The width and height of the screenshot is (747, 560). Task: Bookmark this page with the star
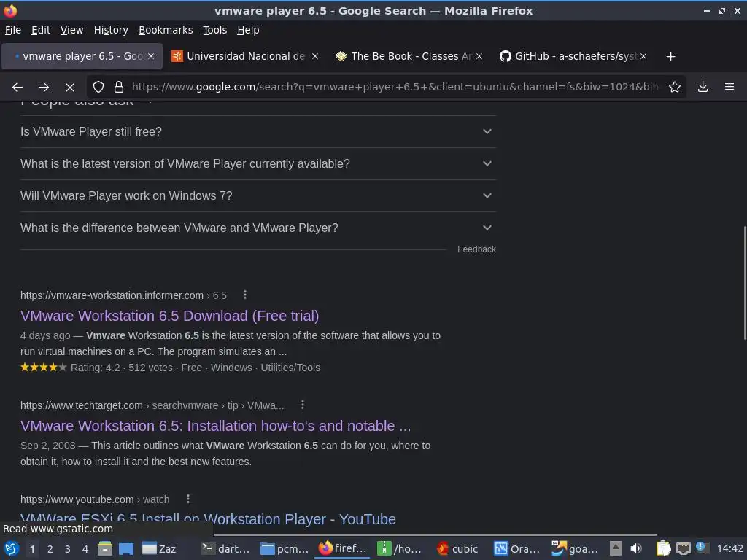pos(674,87)
